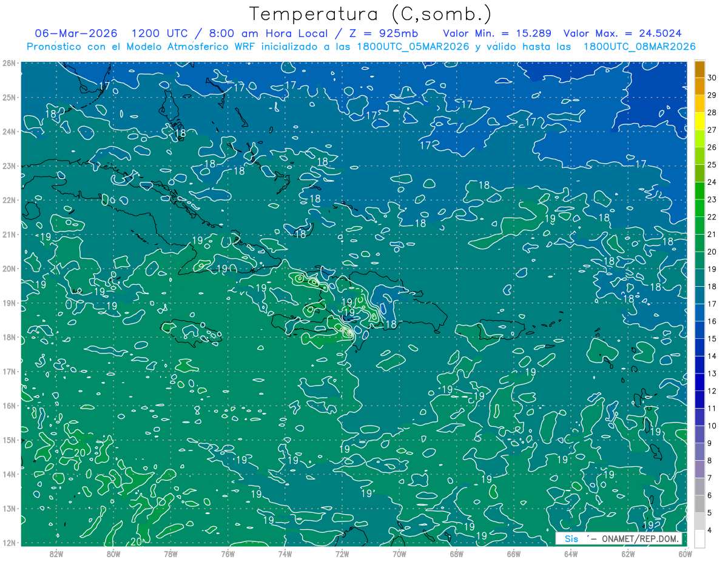Click the "Valor Min. = 15.289" readout
728x562 pixels.
497,33
